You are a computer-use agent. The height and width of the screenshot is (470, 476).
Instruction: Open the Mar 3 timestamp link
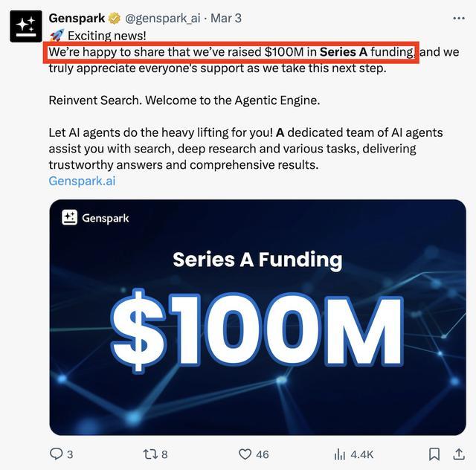click(226, 17)
